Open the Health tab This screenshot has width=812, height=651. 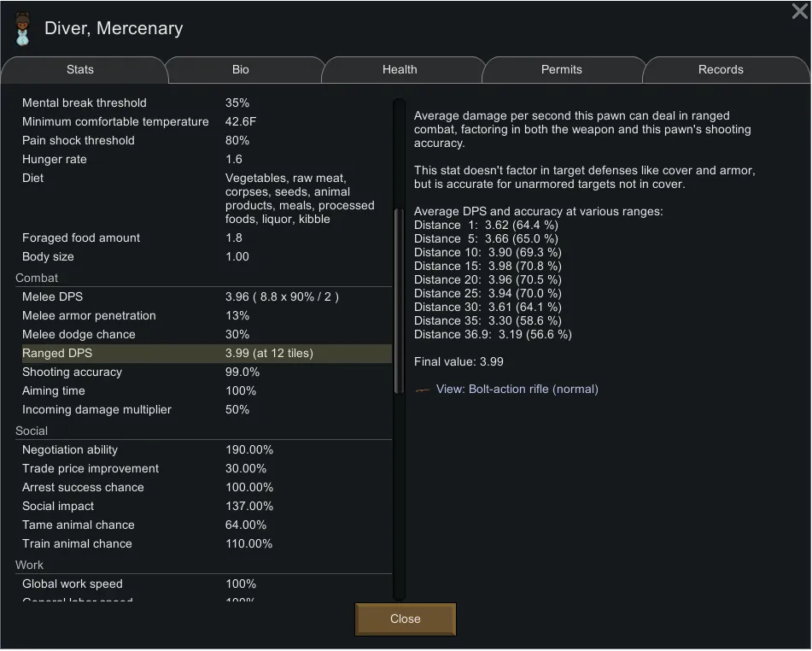[x=400, y=70]
